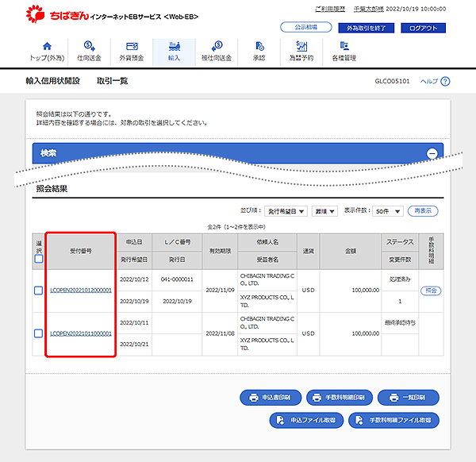Toggle the select-all checkbox in header
The width and height of the screenshot is (476, 462).
point(39,259)
